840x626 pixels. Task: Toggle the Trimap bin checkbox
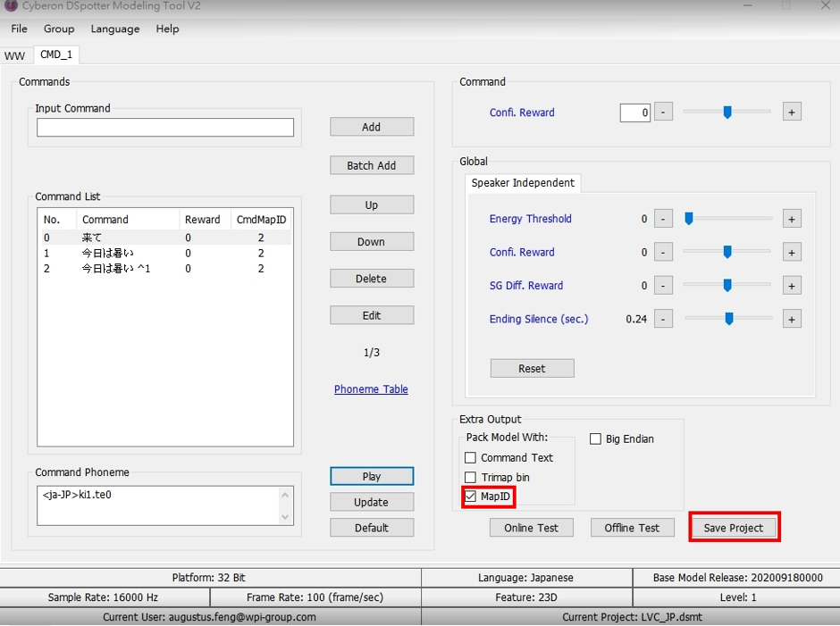click(x=471, y=478)
